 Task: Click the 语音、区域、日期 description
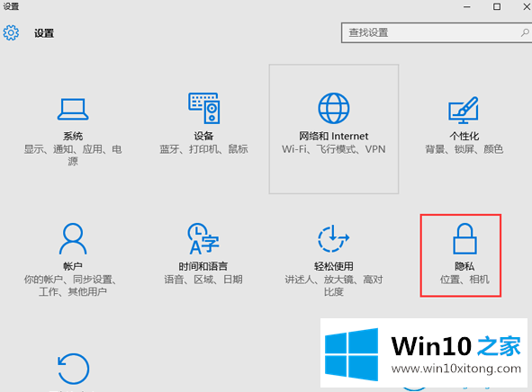203,280
